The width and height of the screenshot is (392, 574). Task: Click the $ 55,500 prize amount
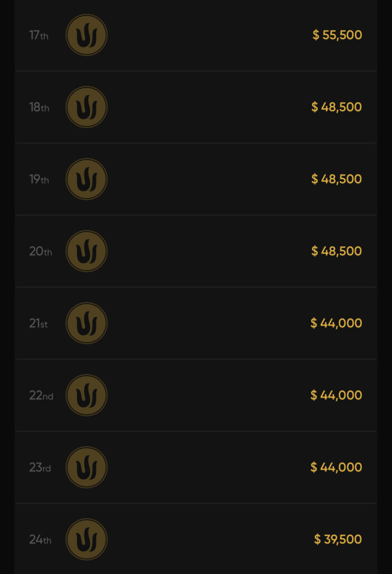click(x=337, y=35)
